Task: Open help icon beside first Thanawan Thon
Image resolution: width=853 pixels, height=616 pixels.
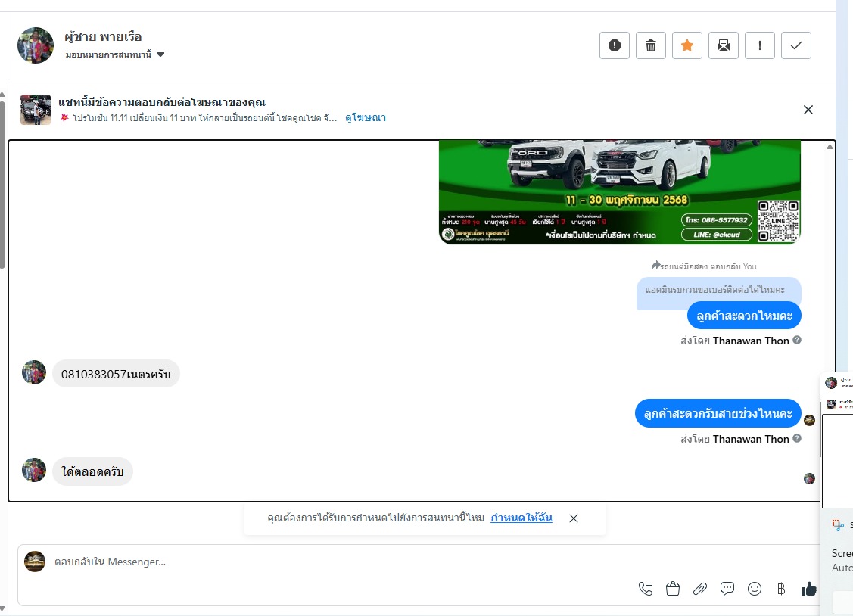Action: click(797, 340)
